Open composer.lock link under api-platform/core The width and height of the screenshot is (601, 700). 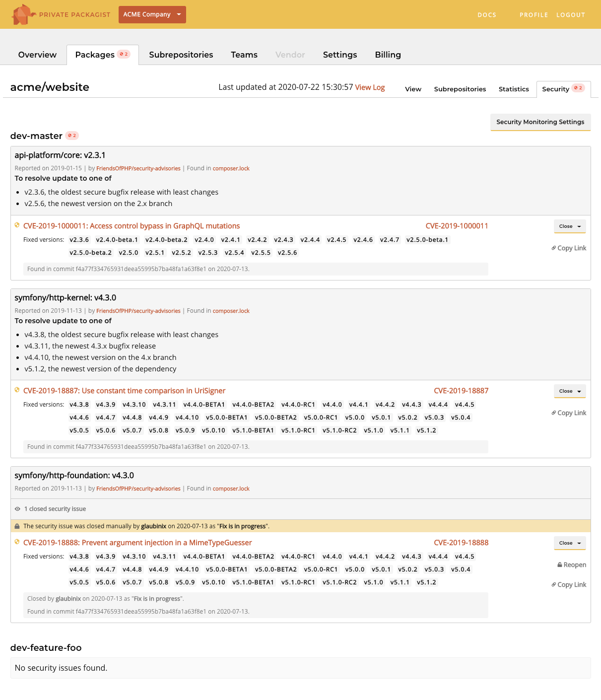point(231,169)
